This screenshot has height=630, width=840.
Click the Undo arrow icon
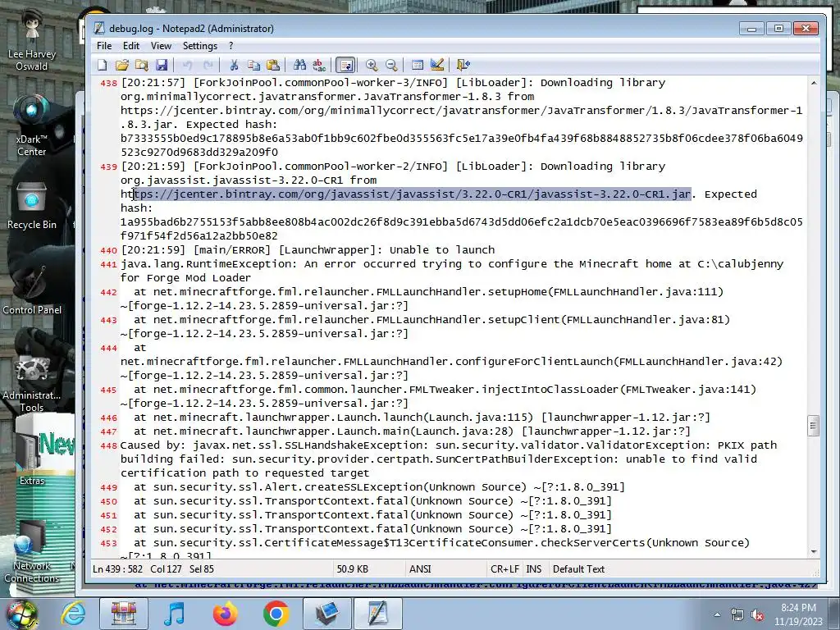188,65
